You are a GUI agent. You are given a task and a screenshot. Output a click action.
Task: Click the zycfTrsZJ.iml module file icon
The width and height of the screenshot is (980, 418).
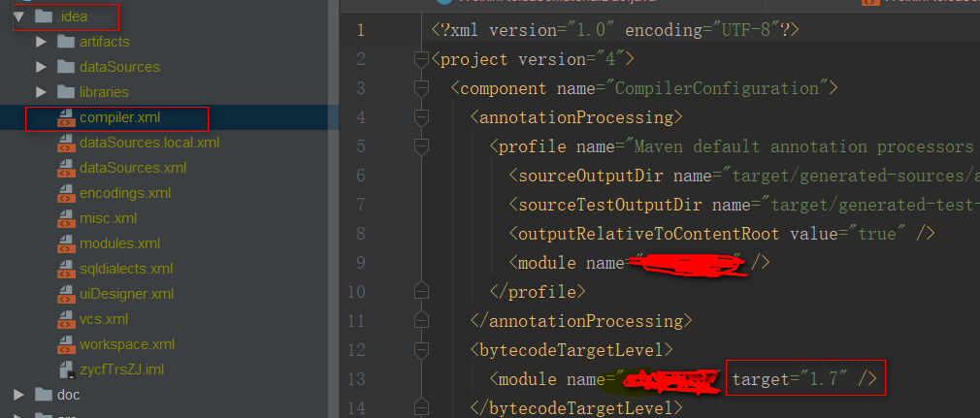tap(67, 370)
